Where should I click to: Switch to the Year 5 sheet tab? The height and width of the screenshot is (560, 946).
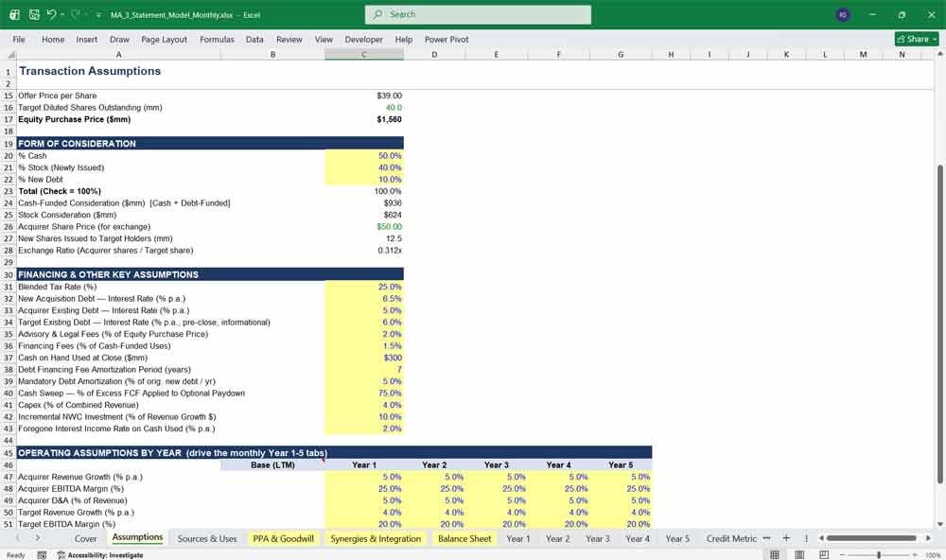pyautogui.click(x=677, y=538)
